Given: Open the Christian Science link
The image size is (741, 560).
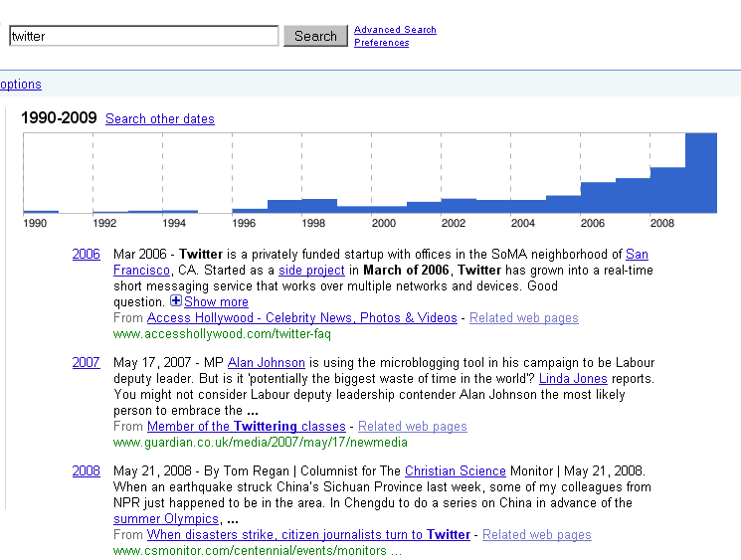Looking at the screenshot, I should [x=456, y=470].
